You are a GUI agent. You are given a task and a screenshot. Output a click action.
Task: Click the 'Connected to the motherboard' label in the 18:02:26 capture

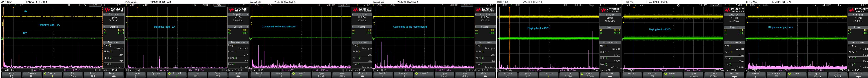click(279, 26)
